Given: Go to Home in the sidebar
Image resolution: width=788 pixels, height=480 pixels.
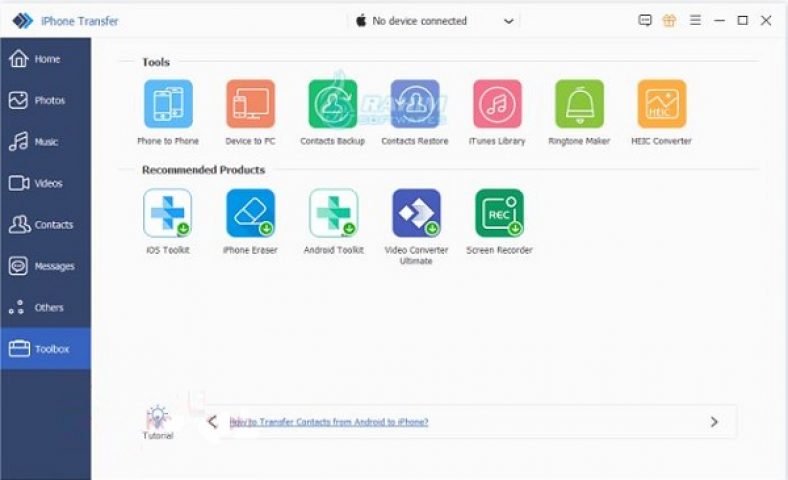Looking at the screenshot, I should tap(46, 59).
